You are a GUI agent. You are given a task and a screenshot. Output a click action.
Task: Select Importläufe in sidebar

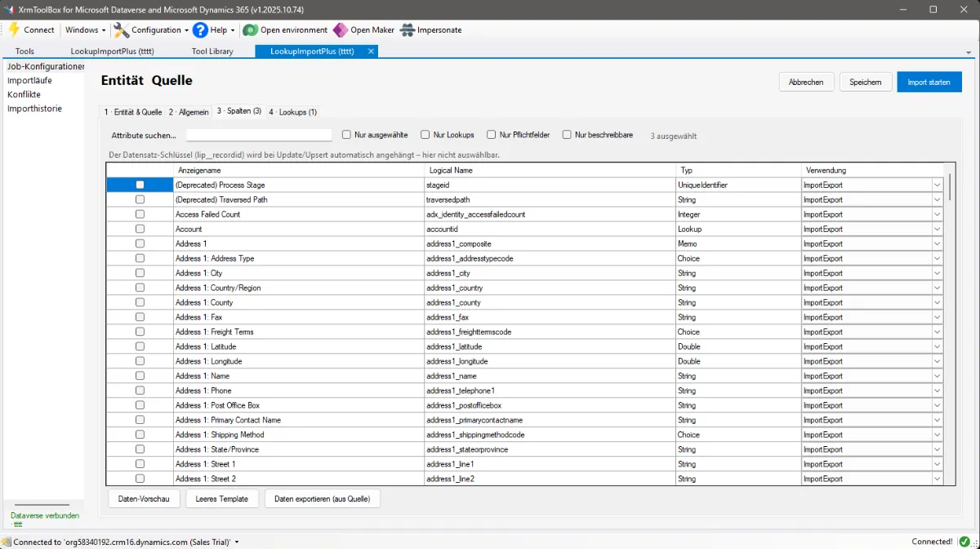(x=29, y=80)
